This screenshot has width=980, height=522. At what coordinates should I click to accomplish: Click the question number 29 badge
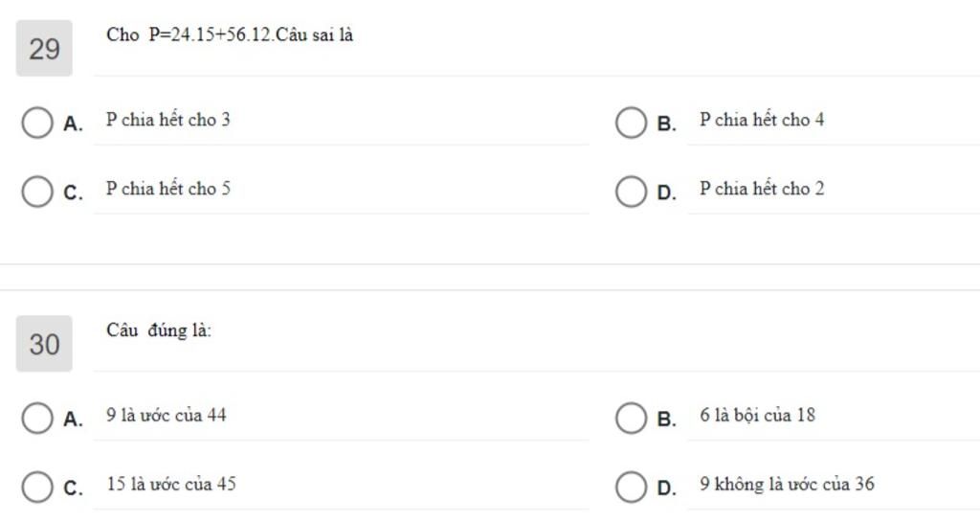pos(44,49)
